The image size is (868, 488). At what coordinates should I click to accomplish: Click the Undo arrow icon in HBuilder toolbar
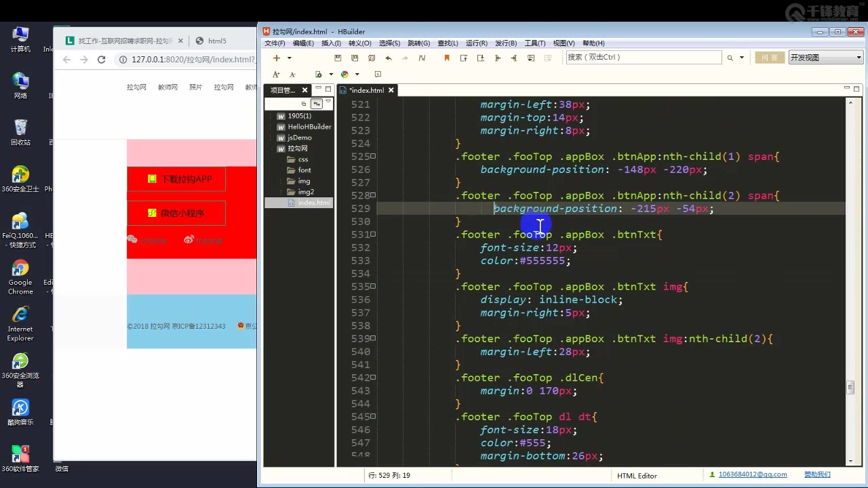point(389,58)
